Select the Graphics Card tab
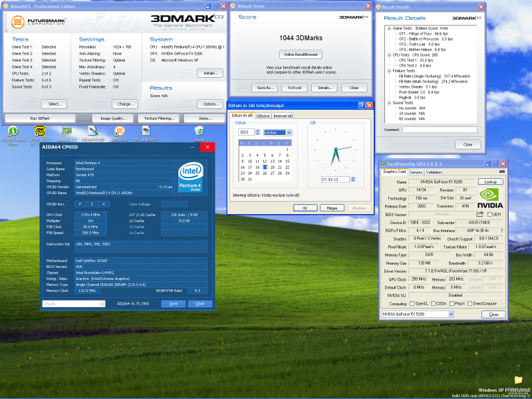The width and height of the screenshot is (532, 399). pyautogui.click(x=394, y=172)
